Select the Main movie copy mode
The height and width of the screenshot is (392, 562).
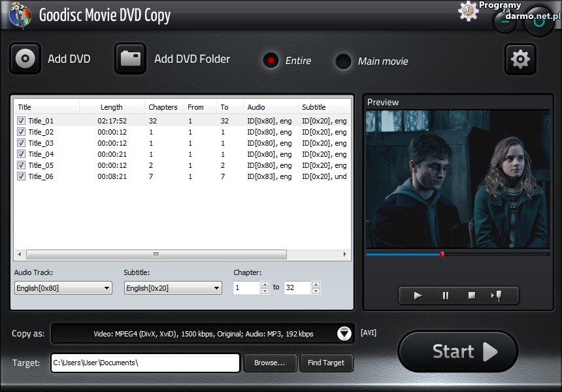(343, 61)
